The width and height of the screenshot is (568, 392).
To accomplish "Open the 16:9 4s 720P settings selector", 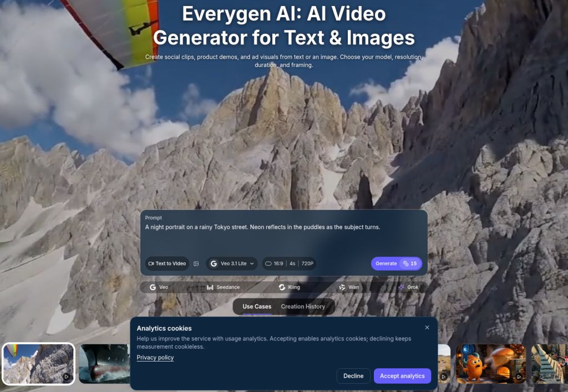I will [x=289, y=263].
